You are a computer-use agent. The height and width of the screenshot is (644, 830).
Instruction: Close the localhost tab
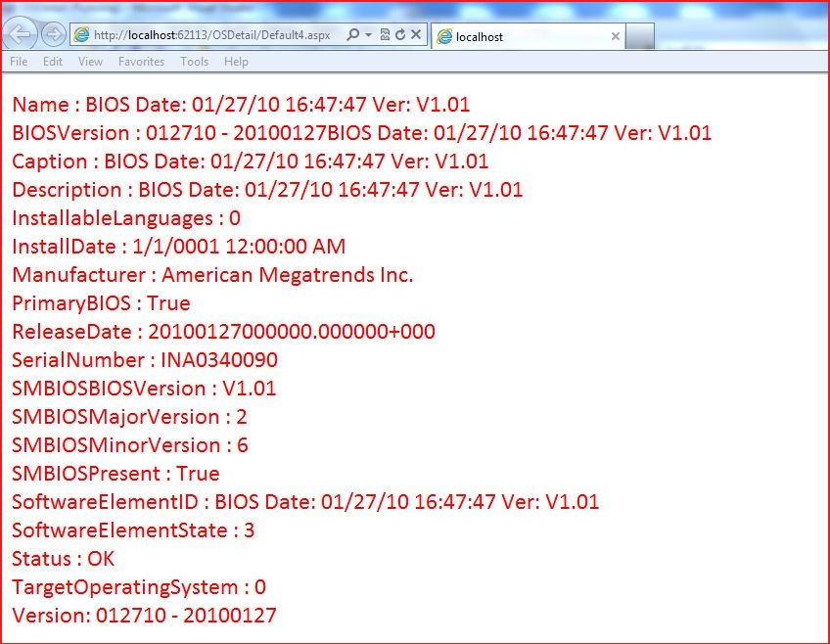pyautogui.click(x=615, y=36)
